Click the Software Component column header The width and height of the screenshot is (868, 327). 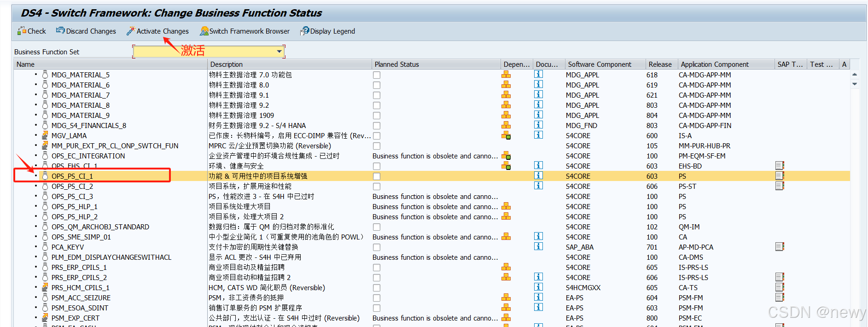click(605, 64)
